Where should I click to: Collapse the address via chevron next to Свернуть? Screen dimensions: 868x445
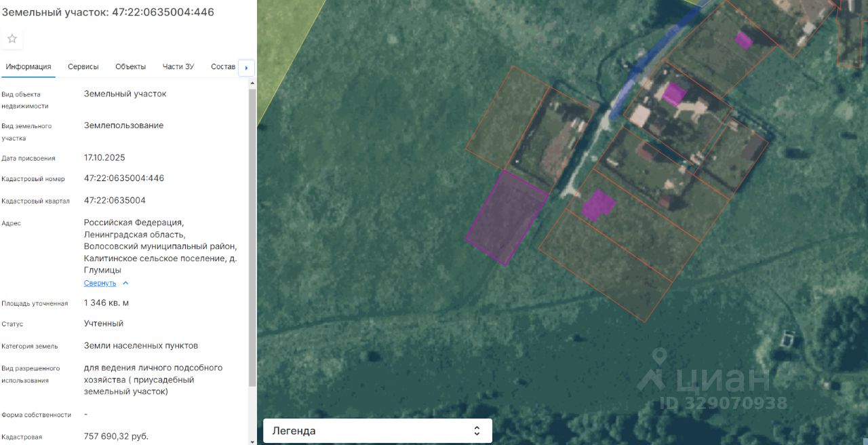[x=125, y=283]
